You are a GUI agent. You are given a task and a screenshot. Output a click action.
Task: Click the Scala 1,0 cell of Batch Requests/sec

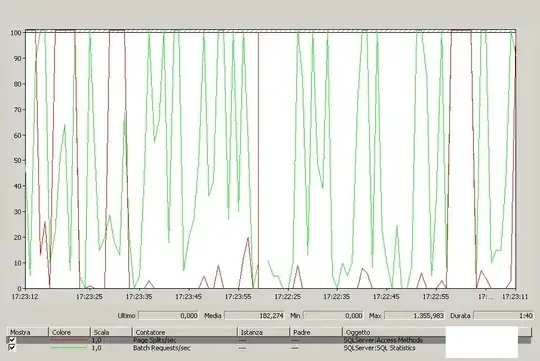point(96,348)
